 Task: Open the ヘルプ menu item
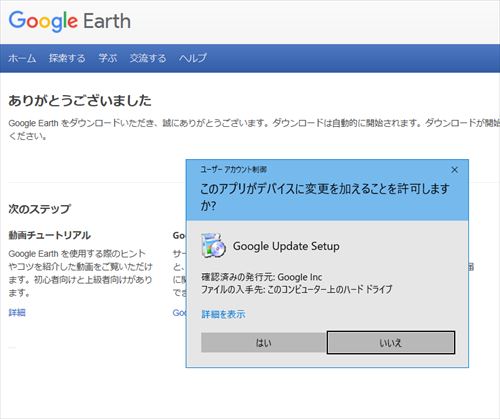pyautogui.click(x=193, y=58)
